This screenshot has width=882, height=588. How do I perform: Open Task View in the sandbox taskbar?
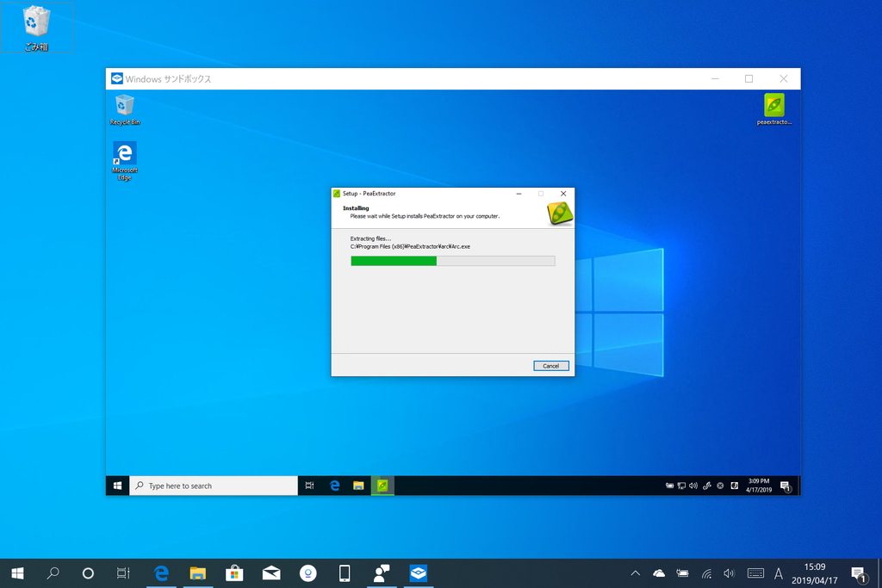click(309, 485)
